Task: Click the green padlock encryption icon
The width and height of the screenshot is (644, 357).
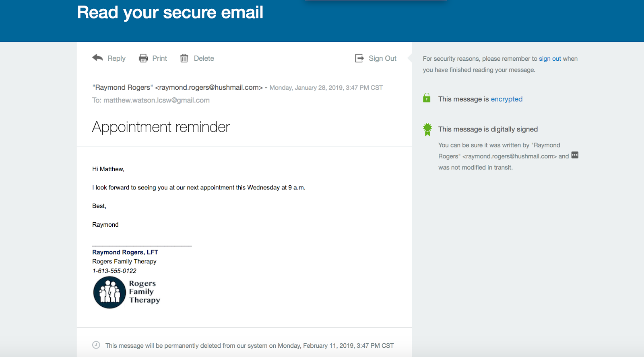Action: click(427, 98)
